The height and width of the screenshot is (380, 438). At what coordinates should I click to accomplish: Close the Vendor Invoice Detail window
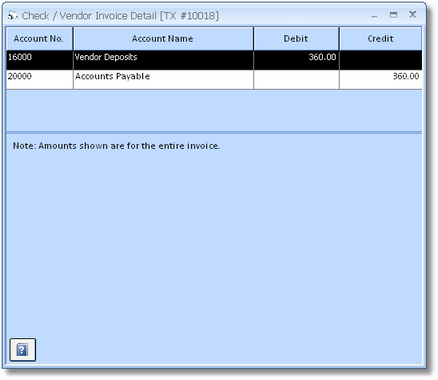(413, 15)
